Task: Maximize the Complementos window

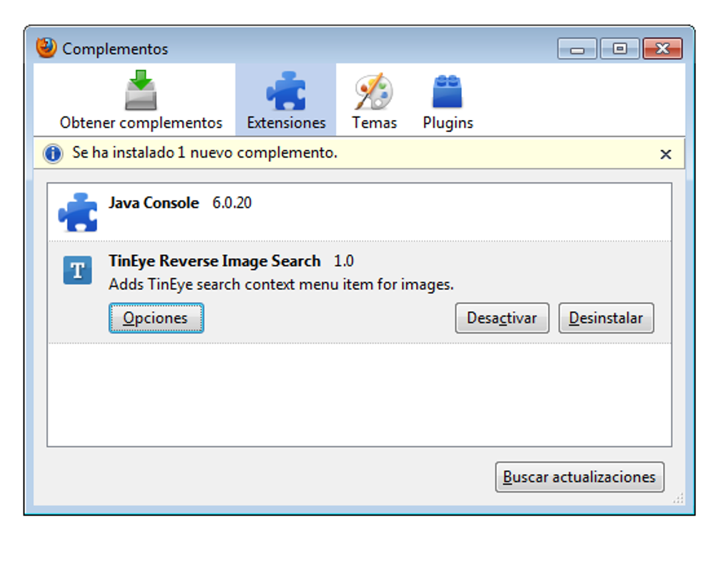Action: click(620, 49)
